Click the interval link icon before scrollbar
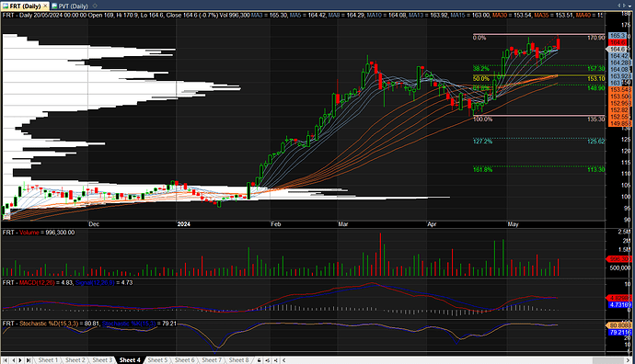This screenshot has width=635, height=364. (x=276, y=360)
